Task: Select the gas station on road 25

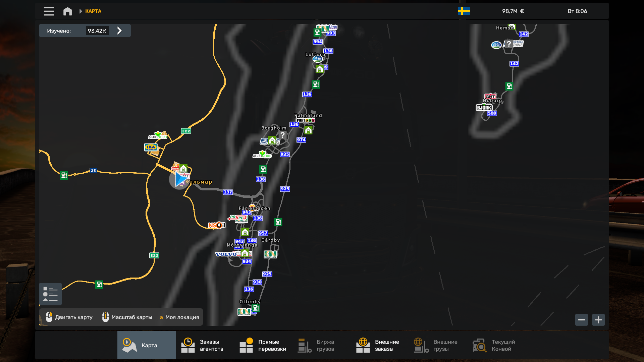Action: pos(64,175)
